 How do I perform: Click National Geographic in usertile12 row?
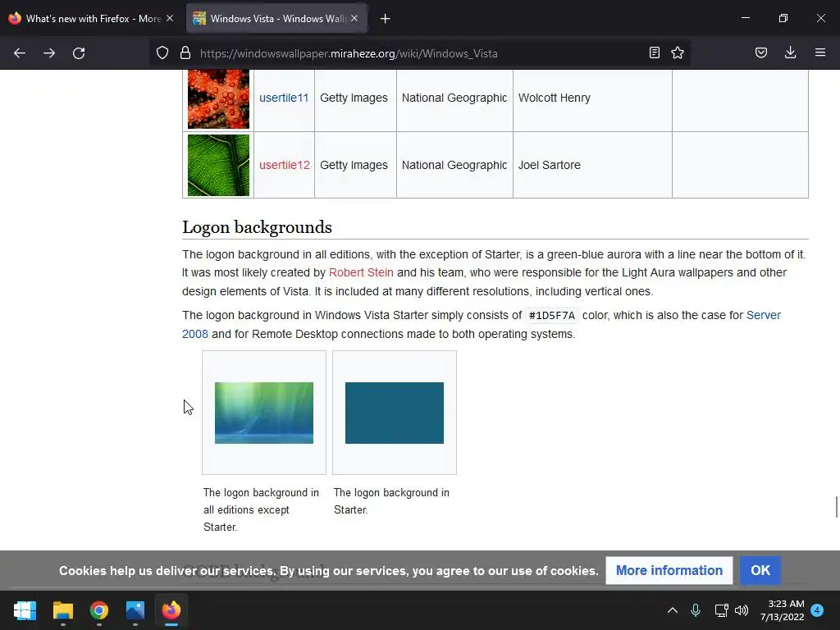coord(454,165)
